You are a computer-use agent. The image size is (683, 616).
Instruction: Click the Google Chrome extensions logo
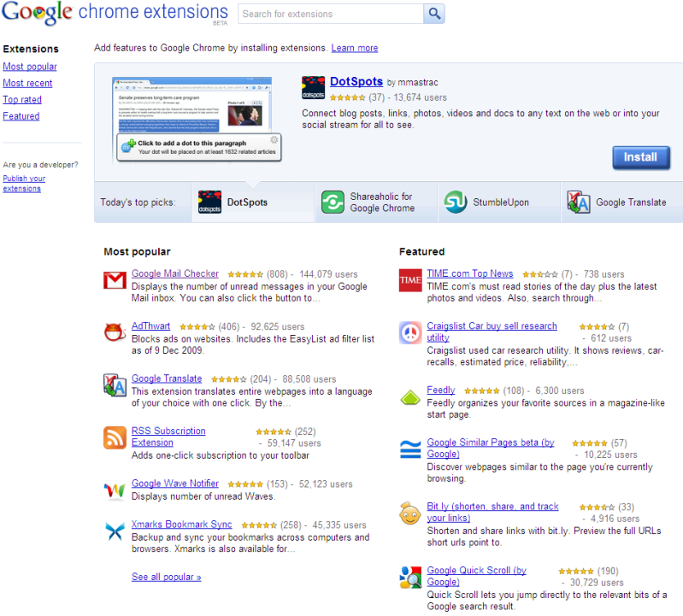point(115,13)
